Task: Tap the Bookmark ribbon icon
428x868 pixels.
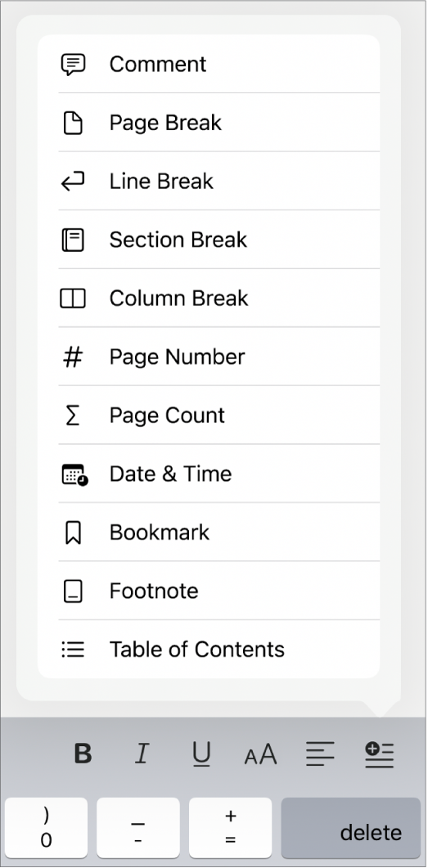Action: pos(73,533)
